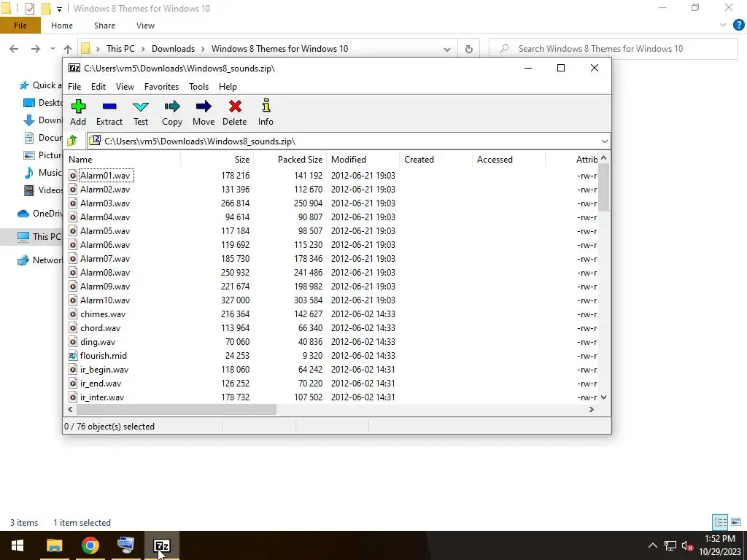Click the scroll right arrow in file list
747x560 pixels.
click(x=591, y=410)
